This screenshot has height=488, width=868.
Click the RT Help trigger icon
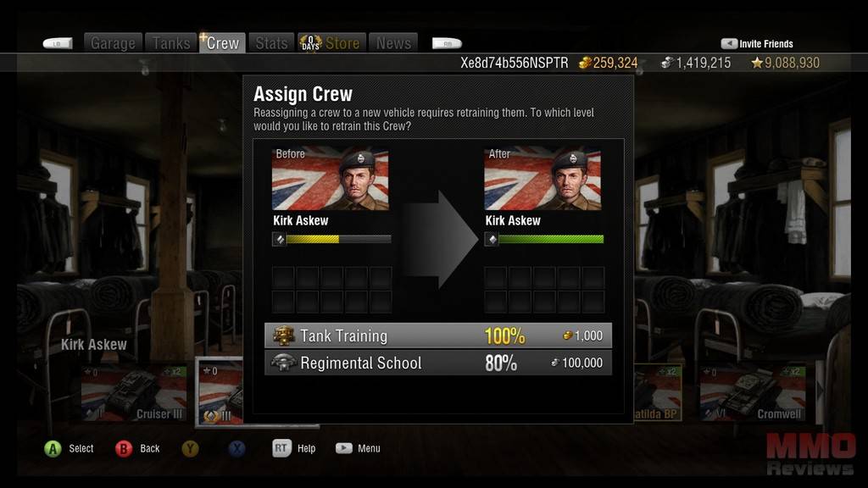[x=281, y=448]
